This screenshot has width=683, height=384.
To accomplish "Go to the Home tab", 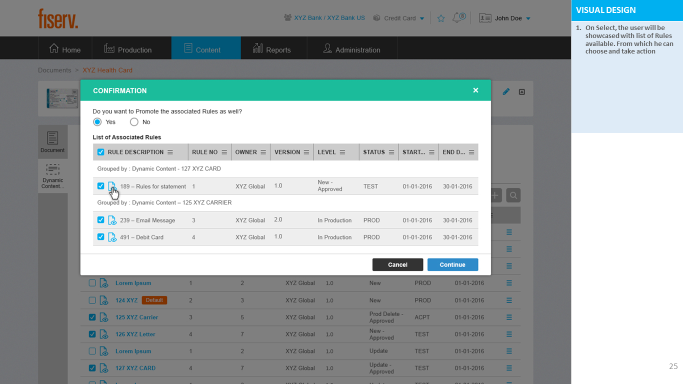I will (x=65, y=49).
